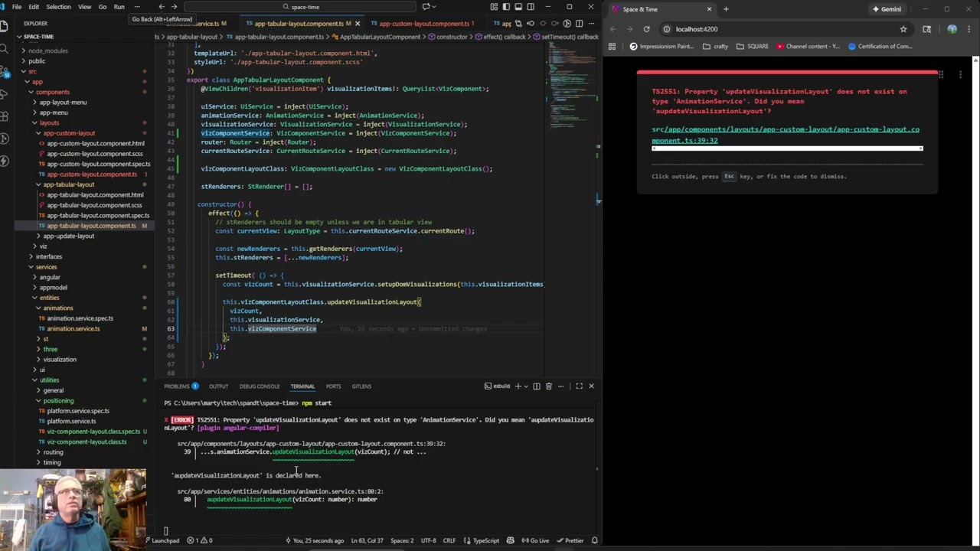Switch to the Output panel tab
The height and width of the screenshot is (551, 980).
click(218, 386)
